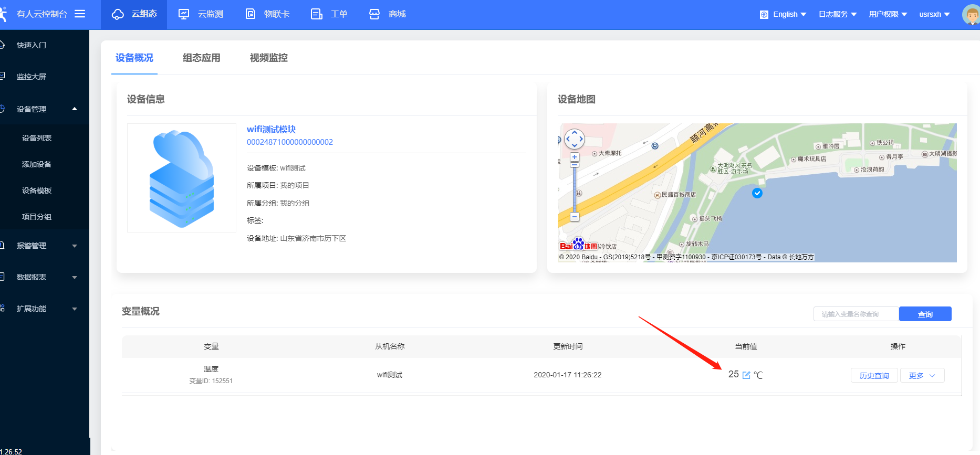980x455 pixels.
Task: Click the edit icon beside temperature value 25
Action: click(x=746, y=375)
